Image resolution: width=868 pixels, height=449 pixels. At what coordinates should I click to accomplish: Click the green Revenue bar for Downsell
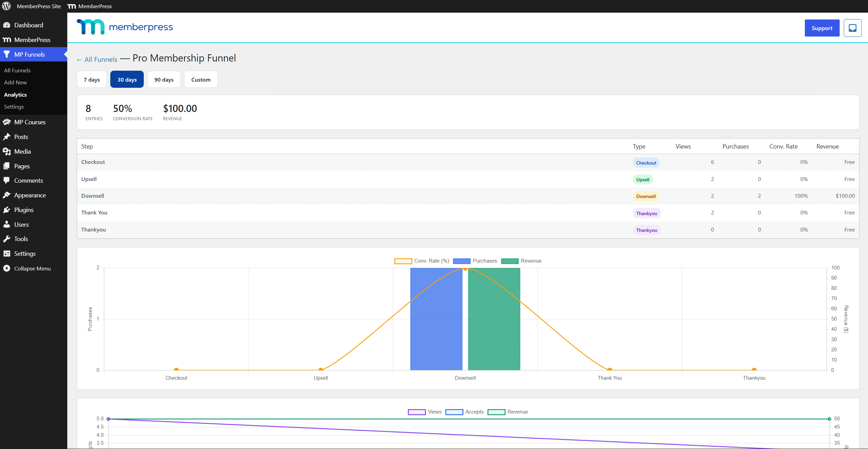(x=494, y=319)
